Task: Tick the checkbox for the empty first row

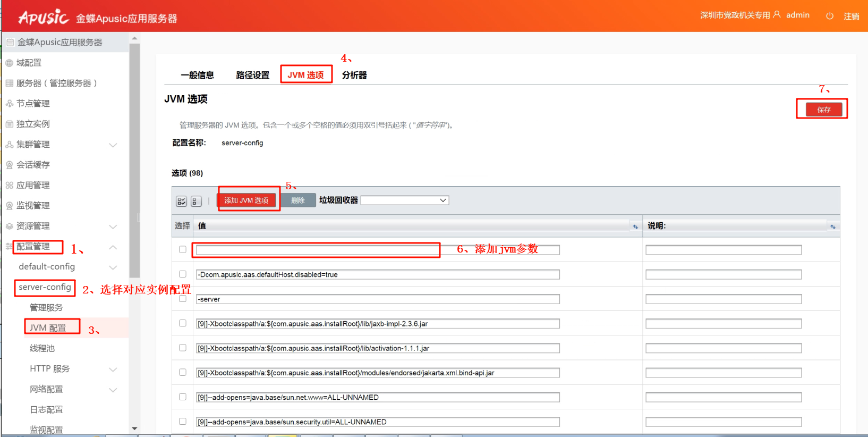Action: (x=183, y=249)
